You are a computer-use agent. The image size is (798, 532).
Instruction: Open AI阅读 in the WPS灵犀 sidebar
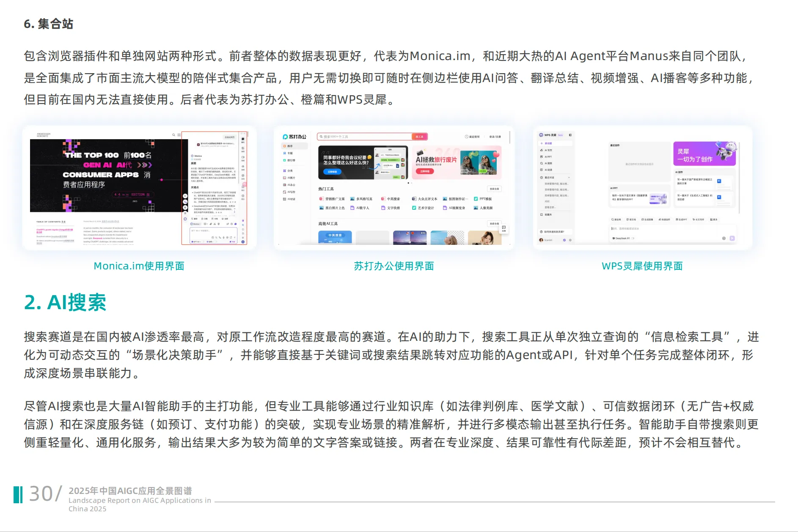click(x=548, y=170)
